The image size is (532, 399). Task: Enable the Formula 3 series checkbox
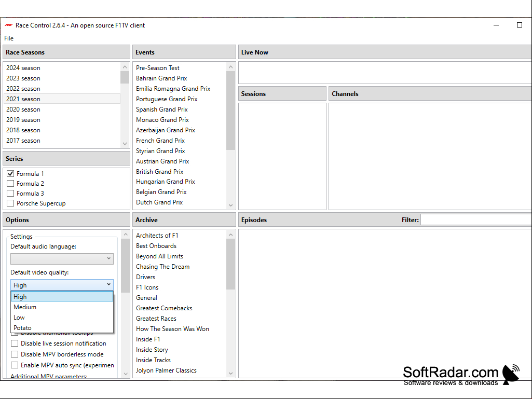(10, 194)
